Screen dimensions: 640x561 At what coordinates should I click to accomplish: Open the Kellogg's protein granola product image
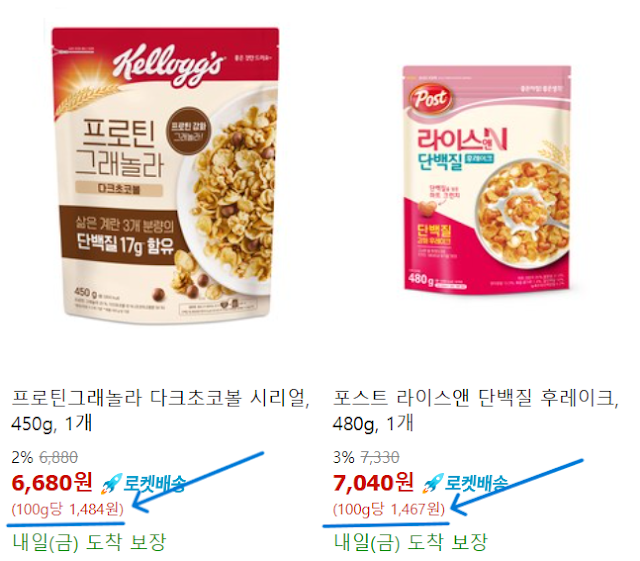point(165,176)
